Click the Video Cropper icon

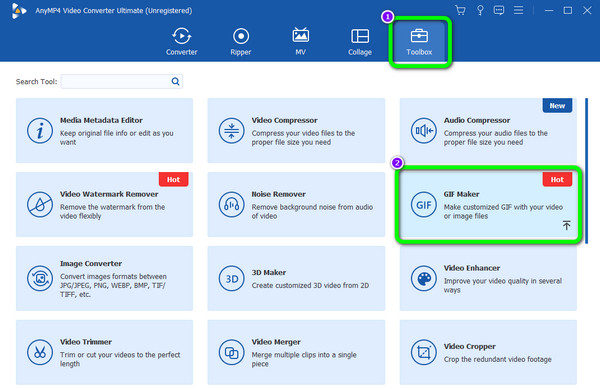coord(424,352)
